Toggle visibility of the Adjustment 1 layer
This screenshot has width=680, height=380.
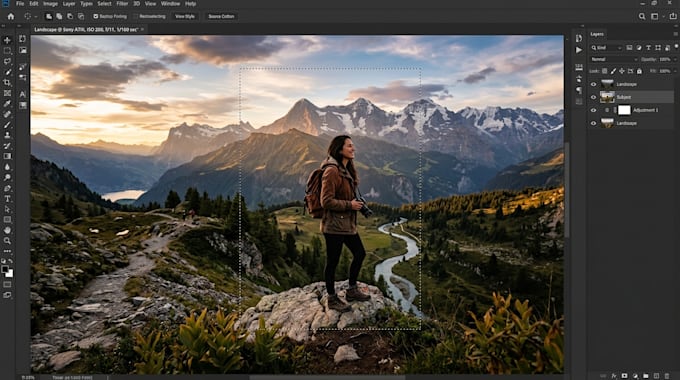coord(593,110)
